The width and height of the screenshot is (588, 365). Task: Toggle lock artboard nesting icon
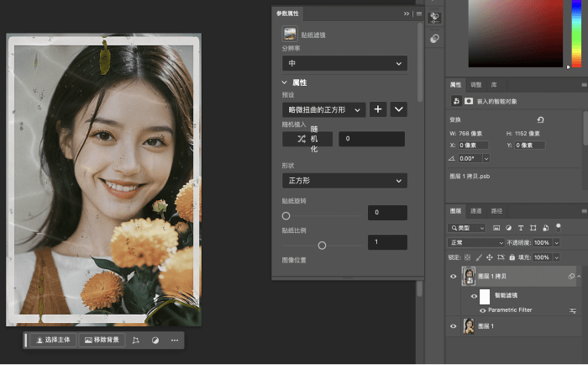tap(501, 257)
